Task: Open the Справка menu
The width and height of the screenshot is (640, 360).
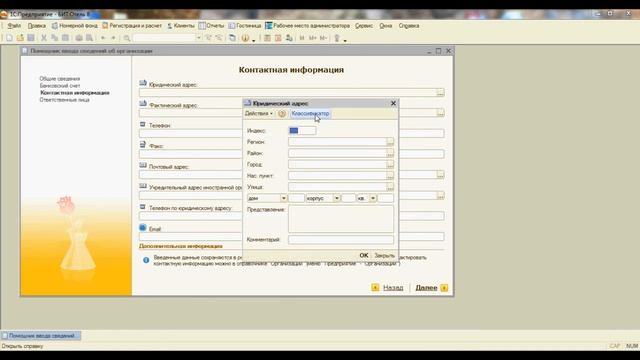Action: (409, 26)
